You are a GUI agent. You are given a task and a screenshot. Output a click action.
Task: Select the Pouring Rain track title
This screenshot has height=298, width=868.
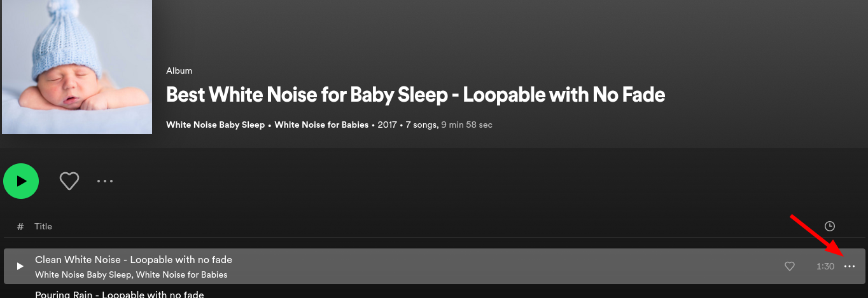click(120, 294)
